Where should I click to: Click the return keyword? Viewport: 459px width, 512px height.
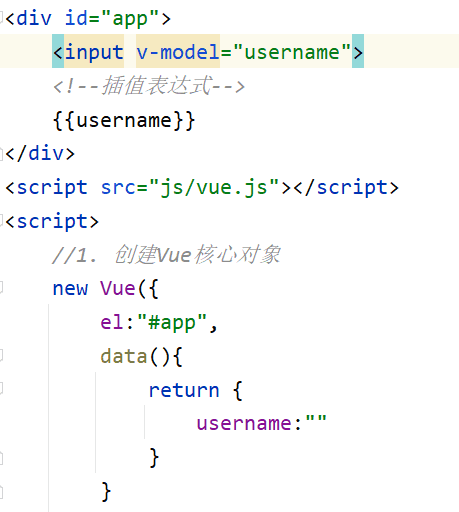184,390
